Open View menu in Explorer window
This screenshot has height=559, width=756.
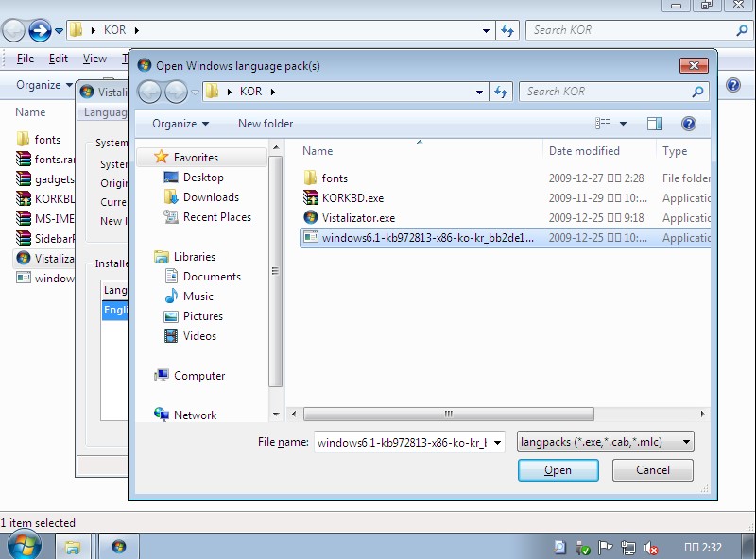pos(94,59)
